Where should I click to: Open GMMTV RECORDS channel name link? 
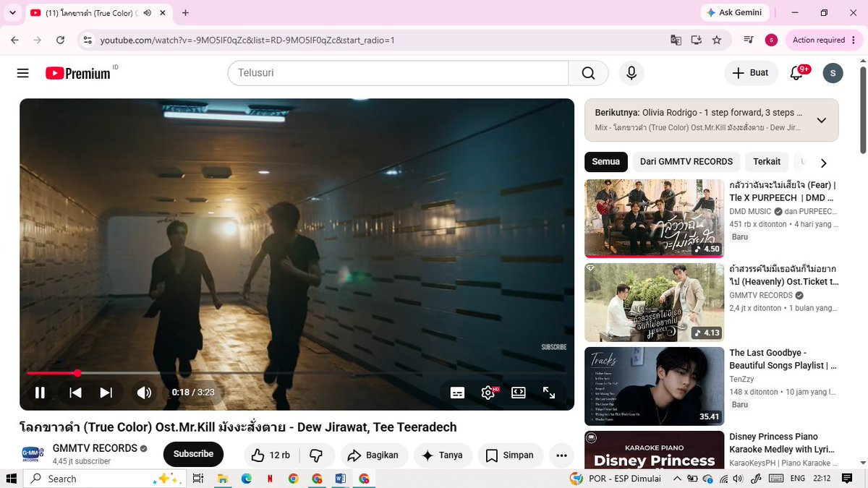95,448
